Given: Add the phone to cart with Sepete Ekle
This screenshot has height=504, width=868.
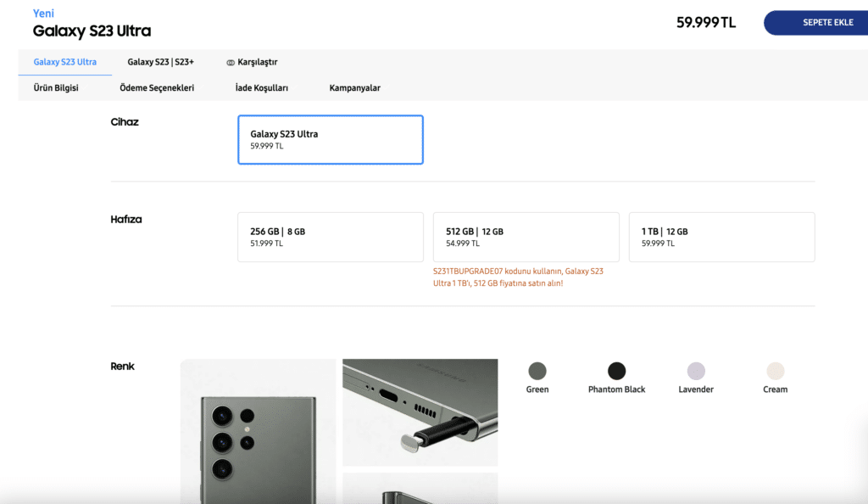Looking at the screenshot, I should 816,23.
